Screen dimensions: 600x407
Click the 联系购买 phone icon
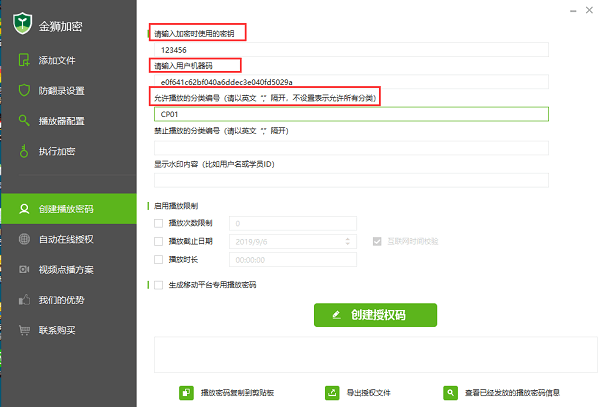click(x=24, y=330)
